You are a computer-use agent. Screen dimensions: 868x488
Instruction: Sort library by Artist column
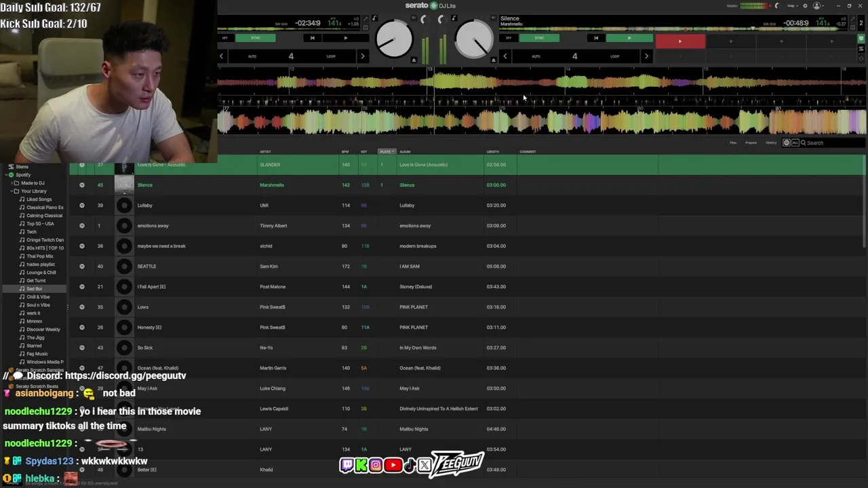click(265, 152)
